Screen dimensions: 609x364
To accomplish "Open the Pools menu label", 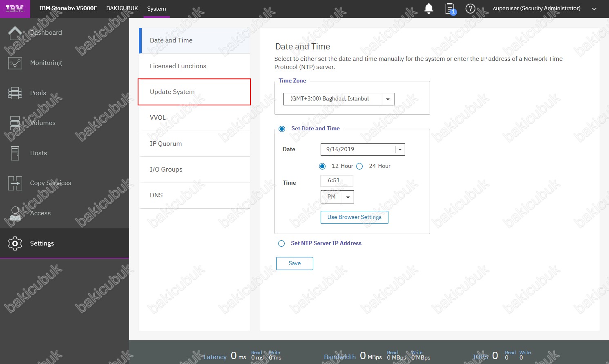I will [x=38, y=93].
